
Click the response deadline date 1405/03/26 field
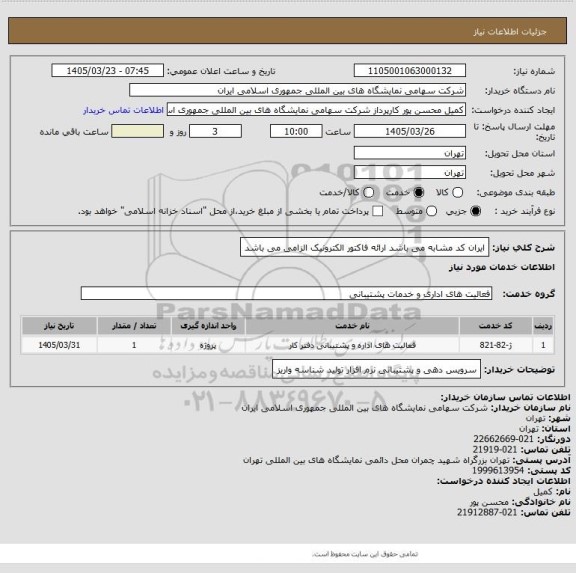tap(410, 131)
